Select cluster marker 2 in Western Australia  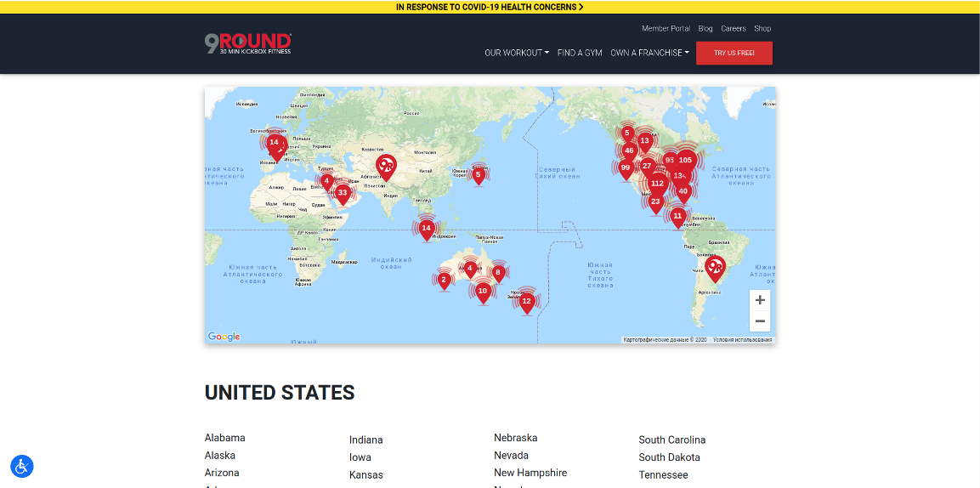coord(444,281)
